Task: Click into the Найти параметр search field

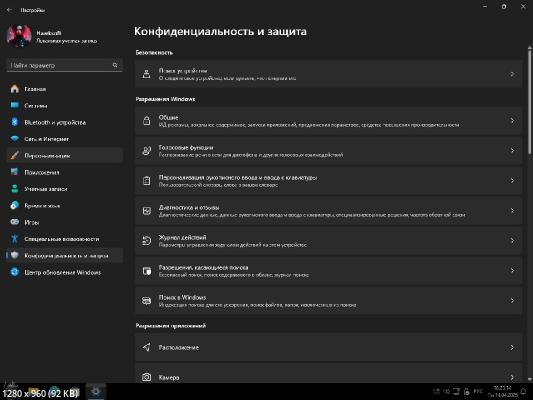Action: click(x=65, y=65)
